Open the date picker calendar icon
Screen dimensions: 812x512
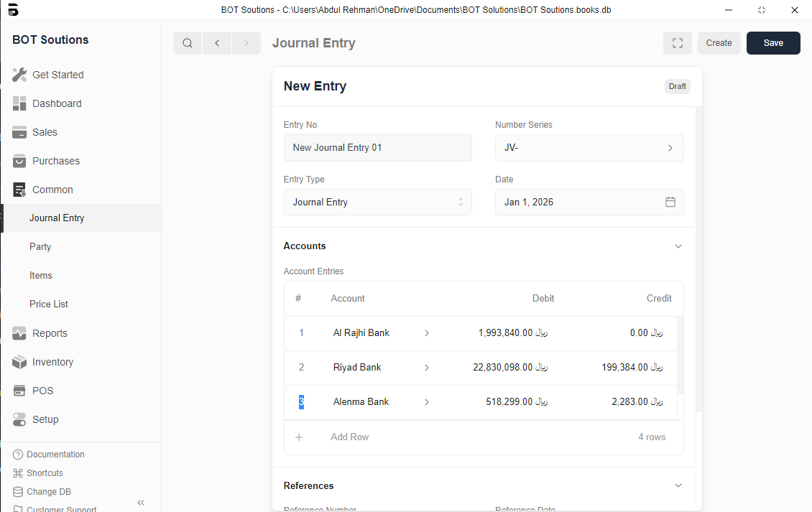[x=670, y=203]
